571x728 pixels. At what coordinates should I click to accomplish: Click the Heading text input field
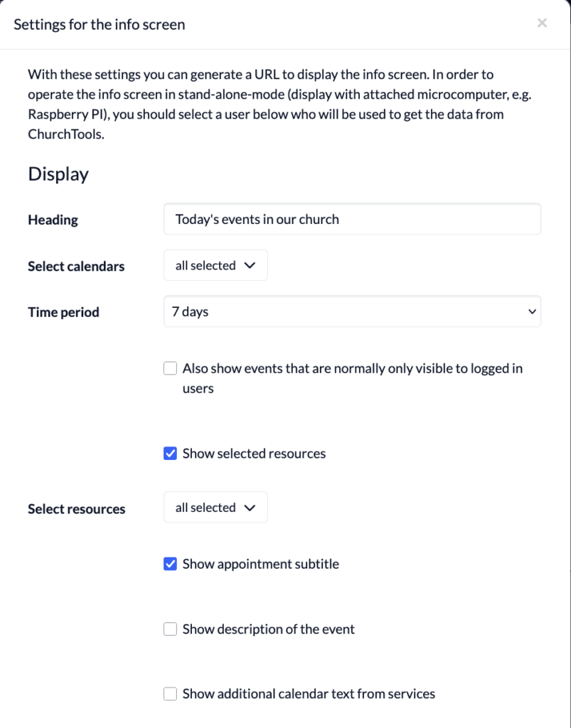tap(352, 220)
